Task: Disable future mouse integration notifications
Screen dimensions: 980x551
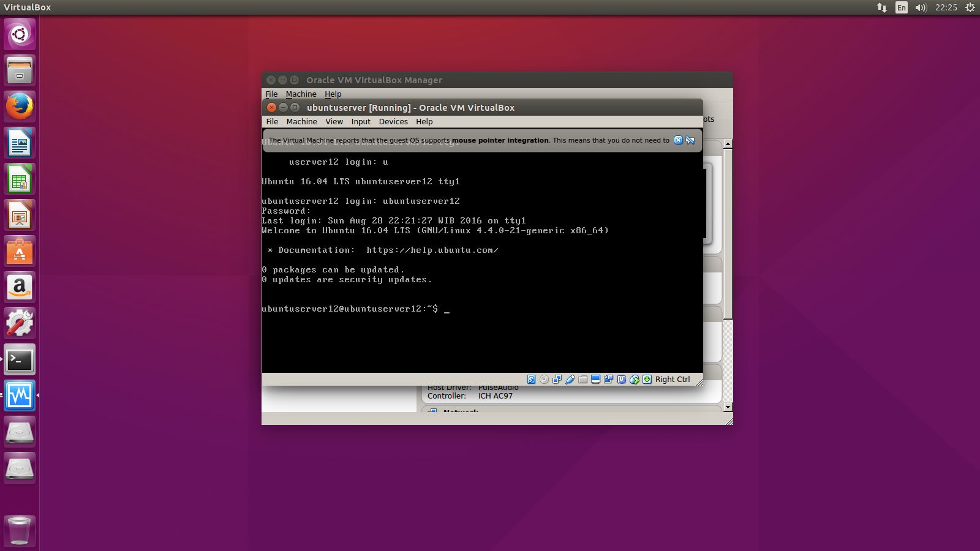Action: (x=690, y=140)
